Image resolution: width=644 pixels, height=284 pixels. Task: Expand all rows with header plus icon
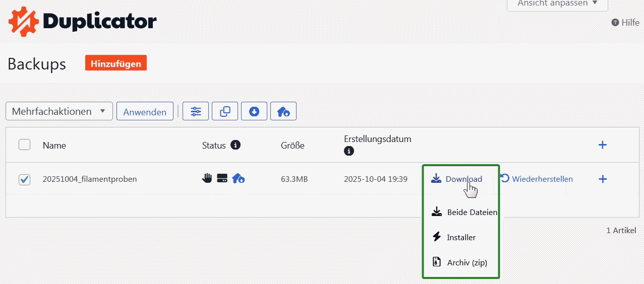602,145
